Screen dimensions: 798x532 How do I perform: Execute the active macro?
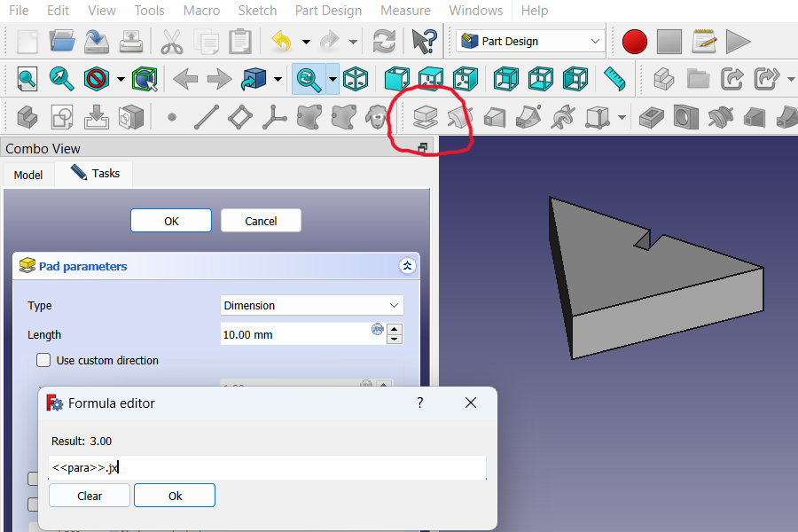[x=738, y=41]
